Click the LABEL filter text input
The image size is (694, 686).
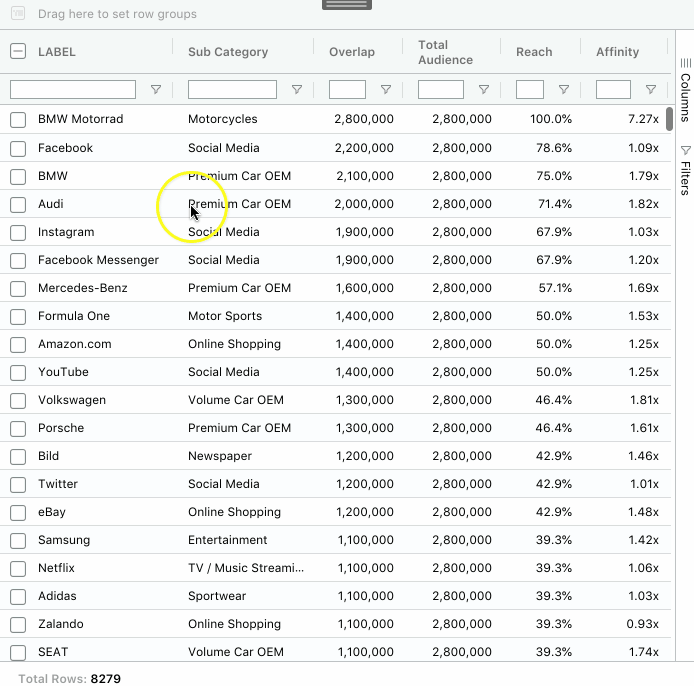click(x=73, y=89)
